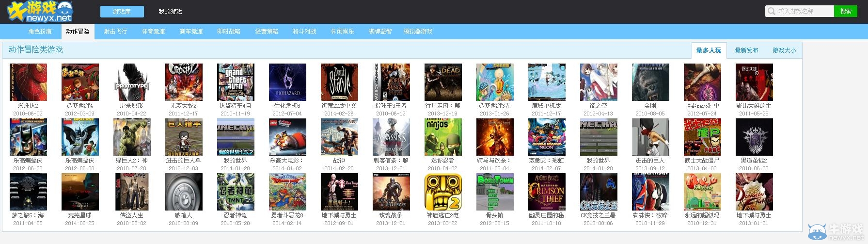
Task: Select the 经营策略 category
Action: [267, 31]
